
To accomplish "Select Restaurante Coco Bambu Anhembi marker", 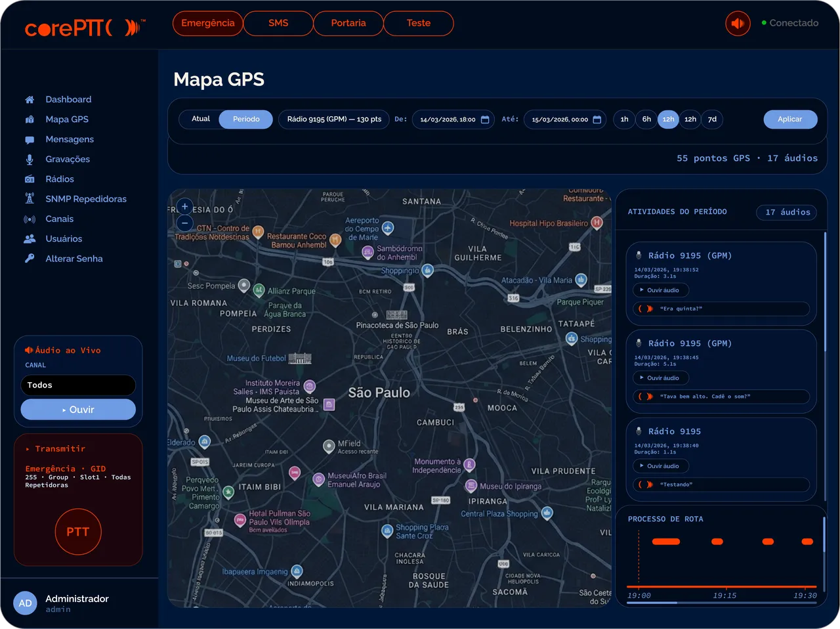I will pos(335,240).
